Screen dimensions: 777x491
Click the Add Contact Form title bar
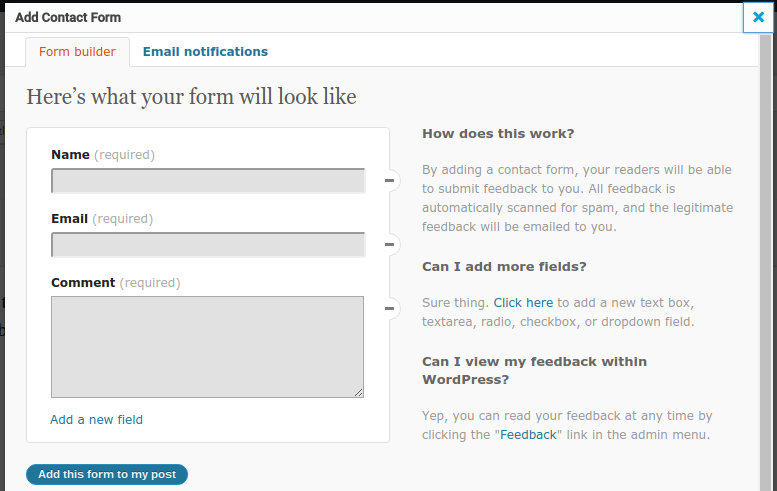[300, 17]
